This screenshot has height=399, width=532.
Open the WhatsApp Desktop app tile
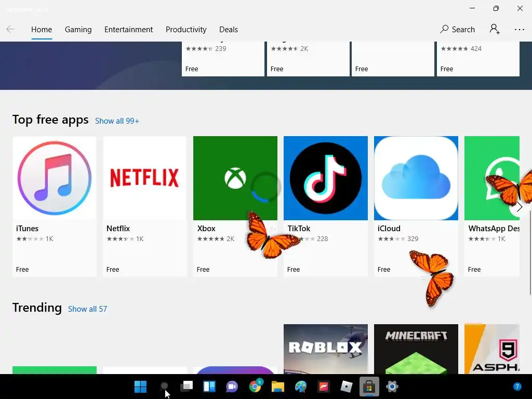(492, 206)
